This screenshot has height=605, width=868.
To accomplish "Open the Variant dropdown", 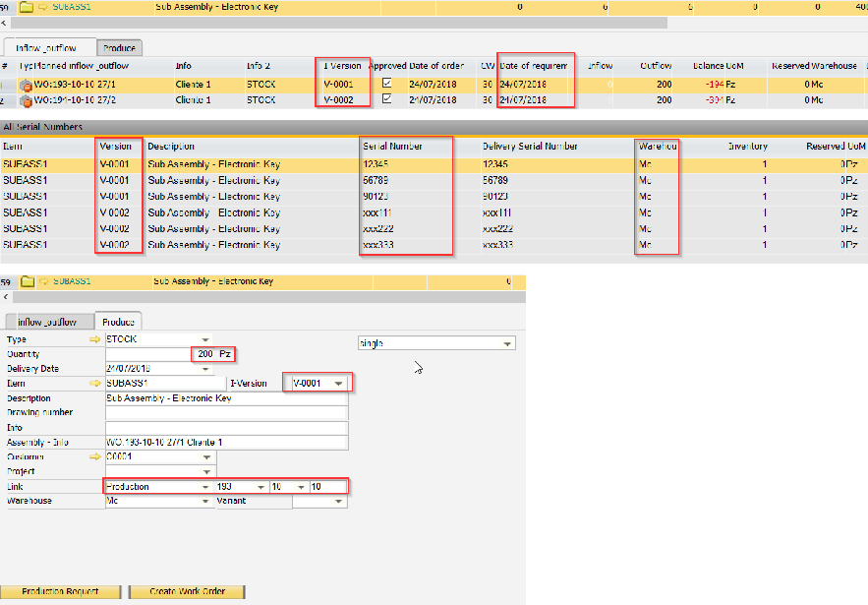I will [x=339, y=501].
